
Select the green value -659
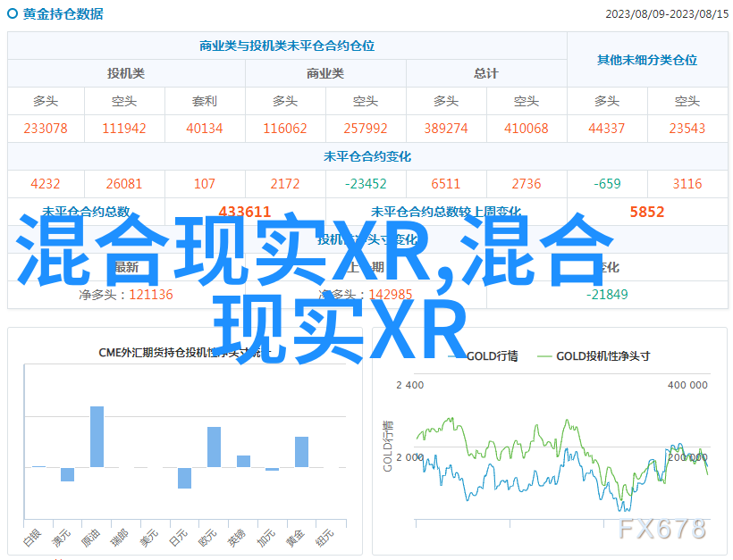pos(607,184)
